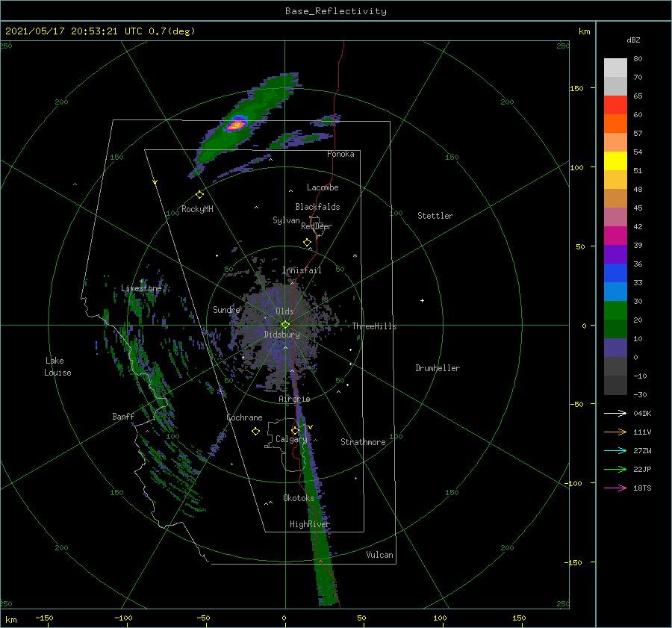The height and width of the screenshot is (628, 672).
Task: Click the Blackfalds city label
Action: [317, 207]
